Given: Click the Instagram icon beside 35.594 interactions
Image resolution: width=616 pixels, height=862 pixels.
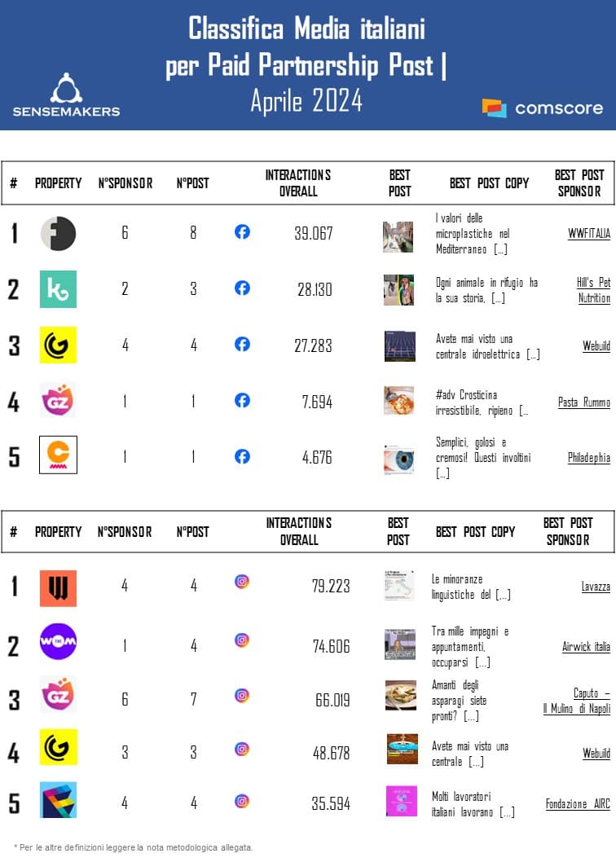Looking at the screenshot, I should [242, 801].
